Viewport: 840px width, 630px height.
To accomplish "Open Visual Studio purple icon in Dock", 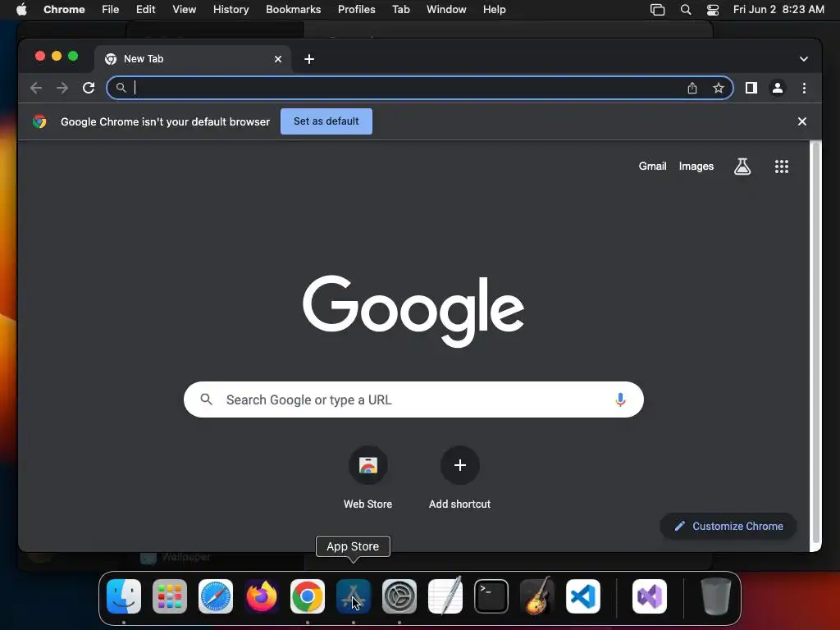I will pos(650,596).
